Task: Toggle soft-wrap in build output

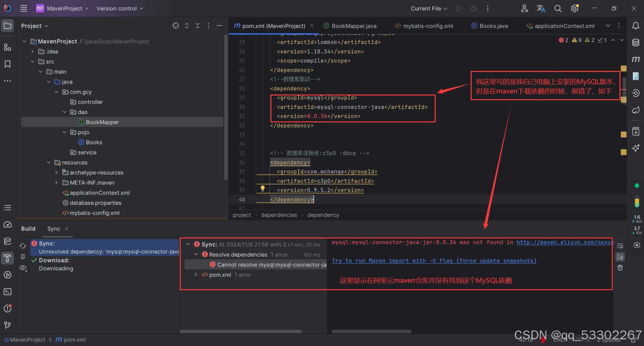Action: [620, 246]
